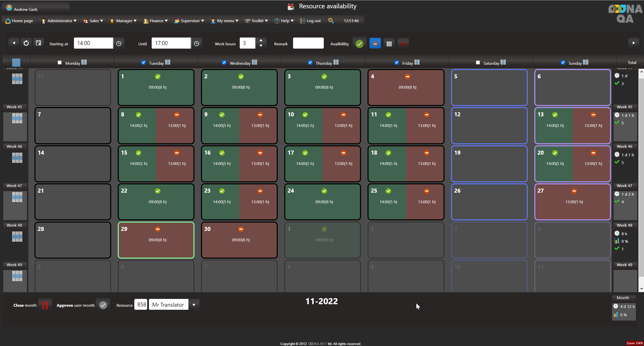Click the Log out link
The height and width of the screenshot is (346, 644).
[311, 21]
